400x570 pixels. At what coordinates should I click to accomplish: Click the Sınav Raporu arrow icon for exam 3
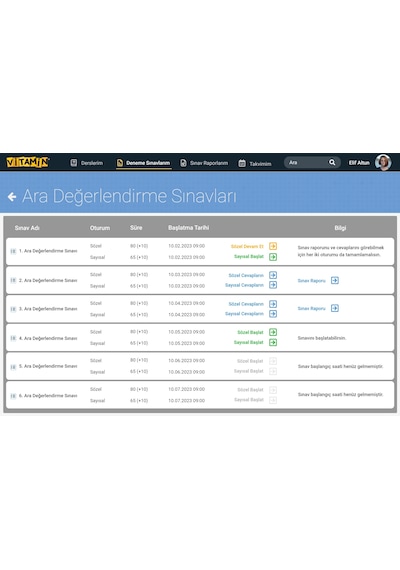tap(335, 308)
